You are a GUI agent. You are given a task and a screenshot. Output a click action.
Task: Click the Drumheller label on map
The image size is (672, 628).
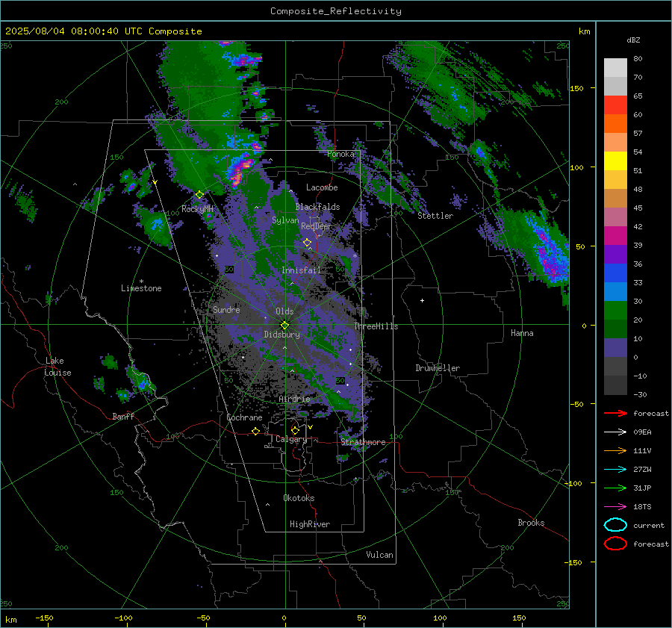[438, 368]
